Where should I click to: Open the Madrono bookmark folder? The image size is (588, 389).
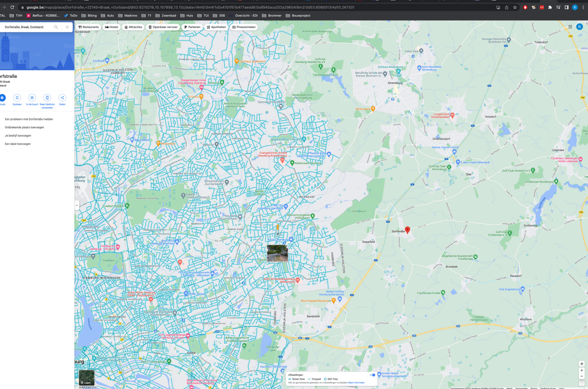coord(128,15)
